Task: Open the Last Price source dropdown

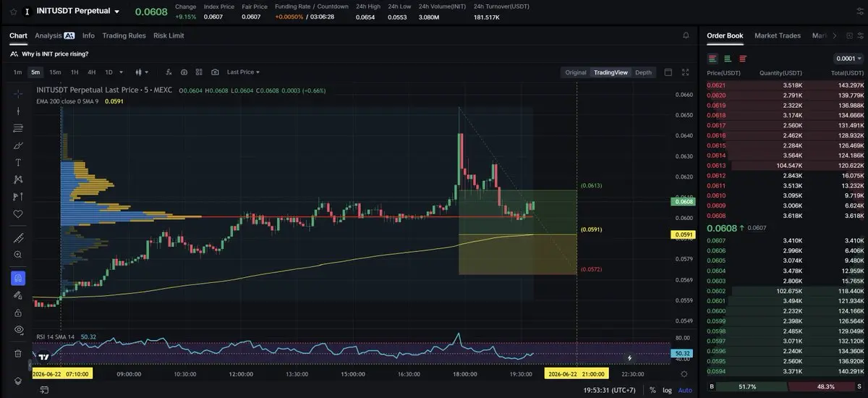Action: 243,72
